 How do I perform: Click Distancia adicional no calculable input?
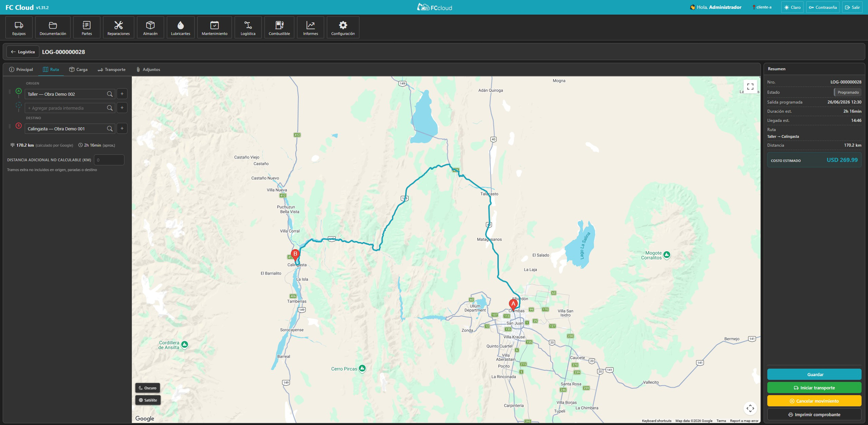point(109,160)
